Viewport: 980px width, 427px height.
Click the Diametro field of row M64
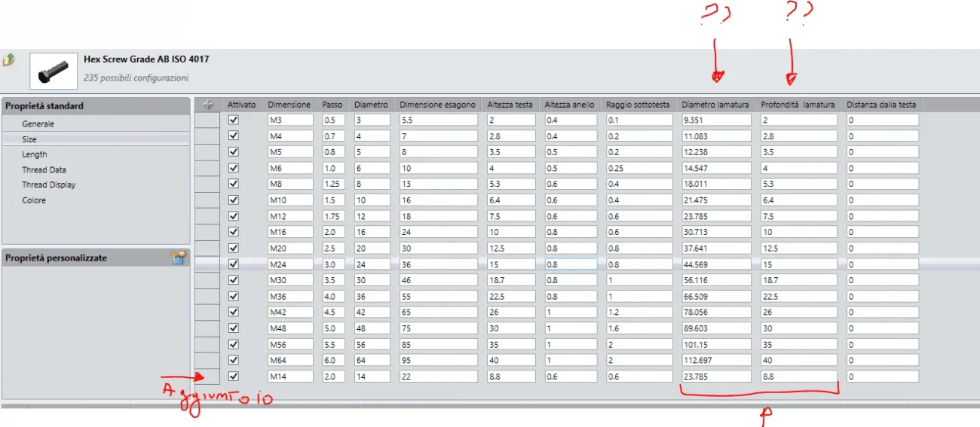click(372, 360)
